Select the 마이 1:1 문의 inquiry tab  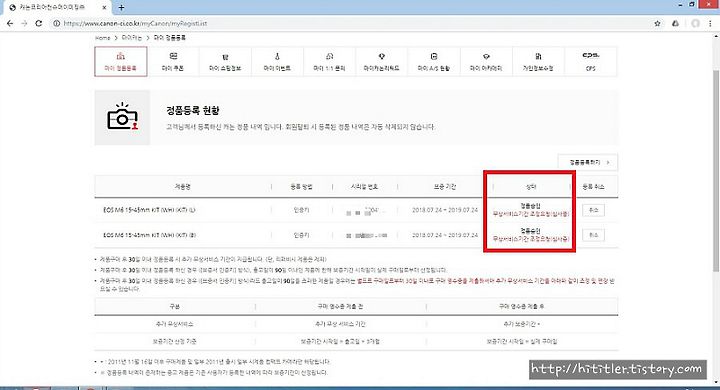[x=329, y=62]
